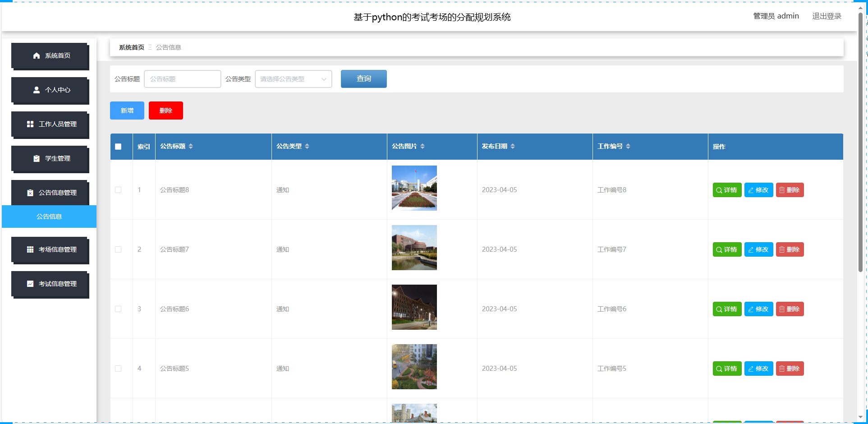This screenshot has width=868, height=424.
Task: Click the clipboard icon beside 学生管理
Action: [37, 158]
